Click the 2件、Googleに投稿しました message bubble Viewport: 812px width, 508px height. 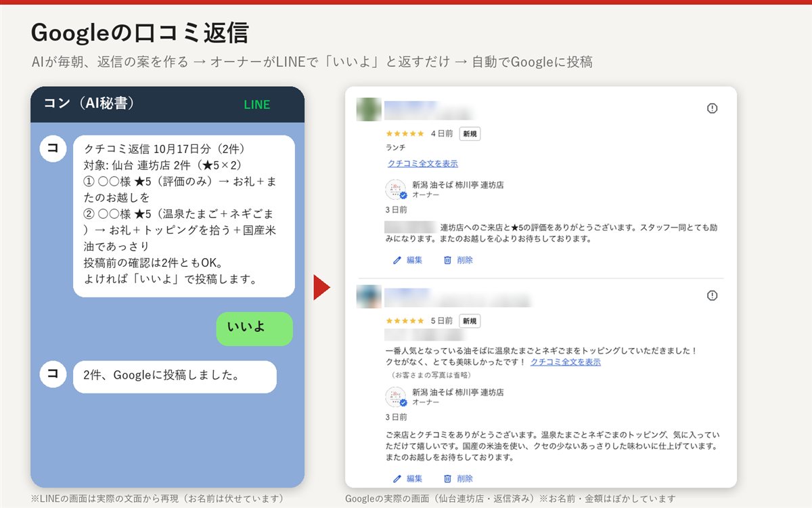point(175,377)
